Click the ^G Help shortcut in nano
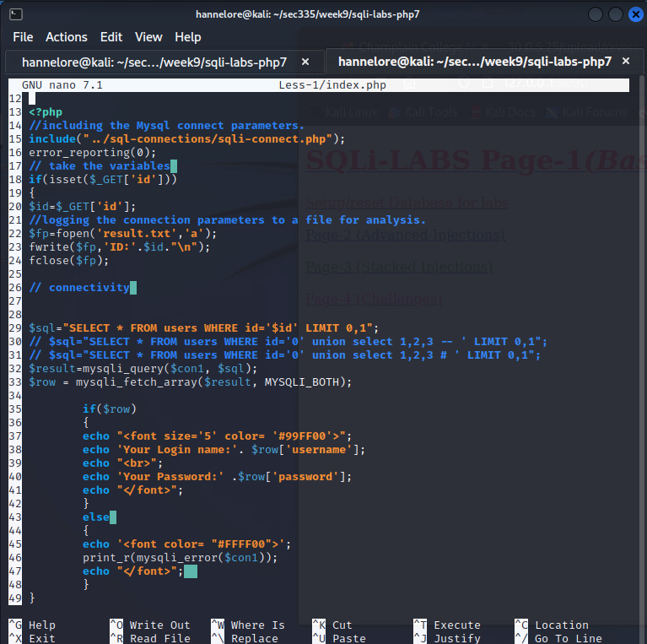The width and height of the screenshot is (647, 644). 34,625
